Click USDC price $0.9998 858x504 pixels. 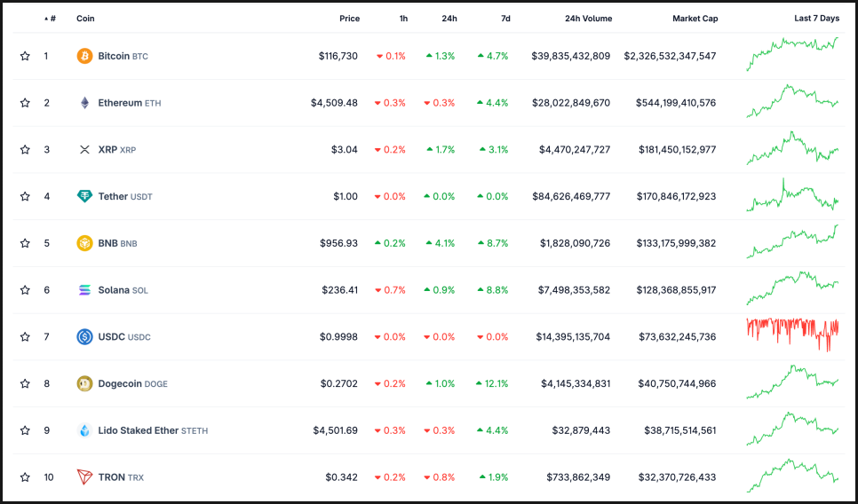[338, 336]
